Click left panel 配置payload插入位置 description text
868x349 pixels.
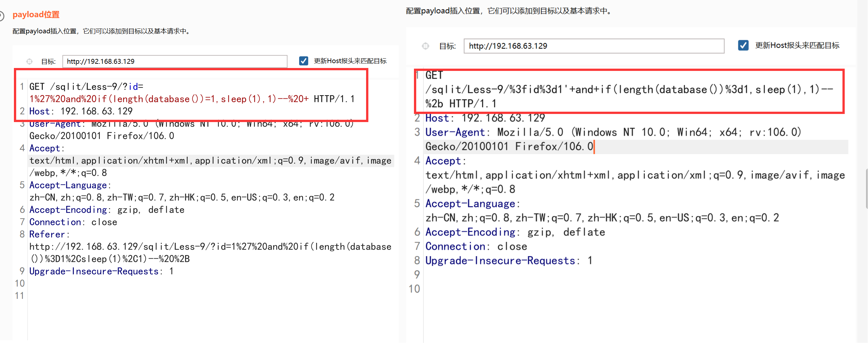[102, 31]
